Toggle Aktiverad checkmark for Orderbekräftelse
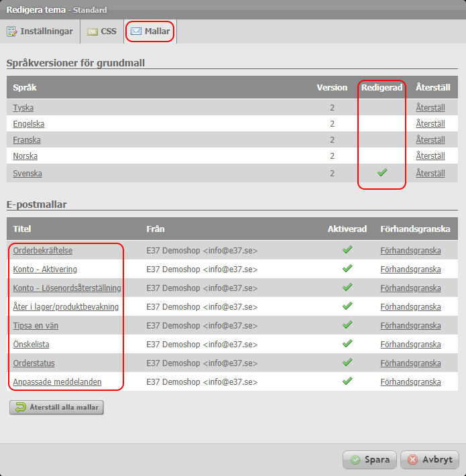Viewport: 466px width, 476px height. coord(347,249)
